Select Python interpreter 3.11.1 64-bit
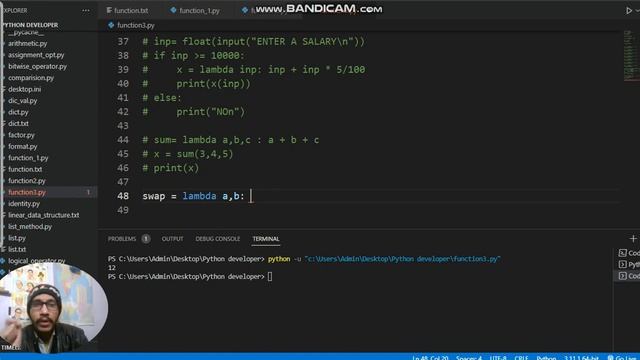 (581, 358)
